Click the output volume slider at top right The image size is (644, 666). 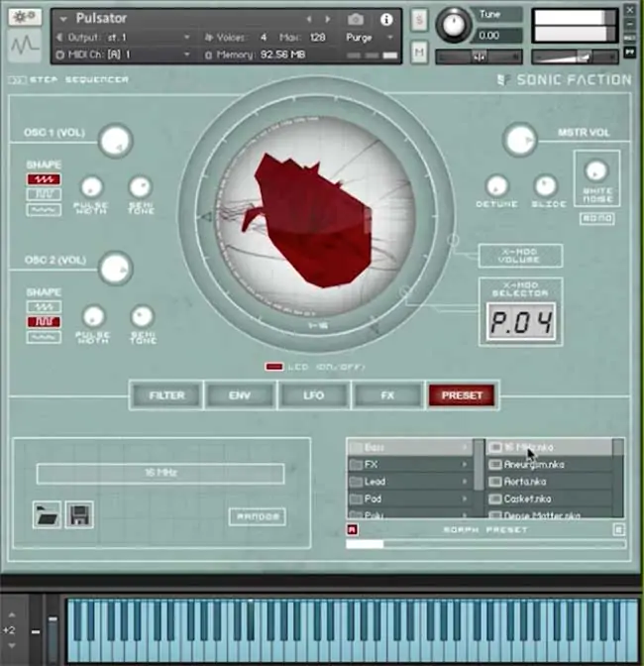coord(575,56)
